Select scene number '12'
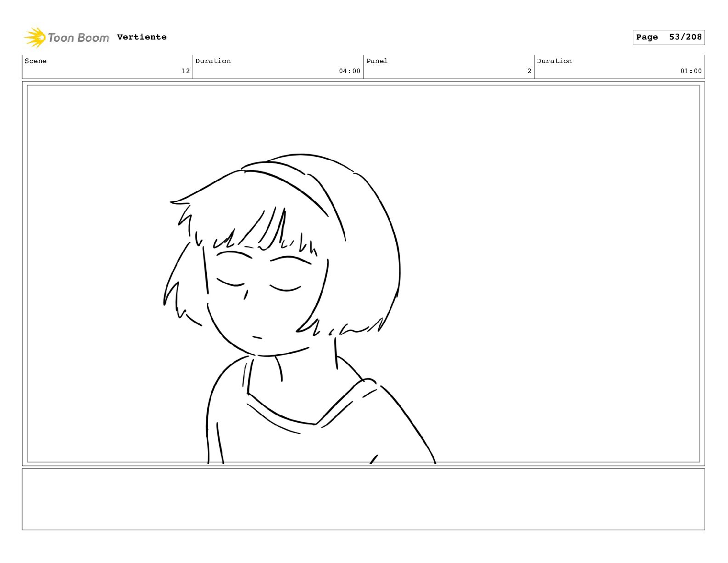This screenshot has width=728, height=563. 185,71
